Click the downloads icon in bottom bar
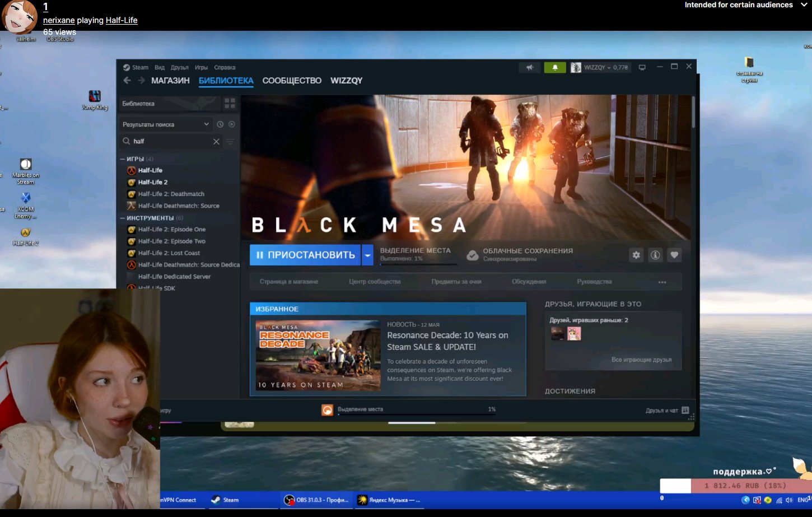 (327, 411)
